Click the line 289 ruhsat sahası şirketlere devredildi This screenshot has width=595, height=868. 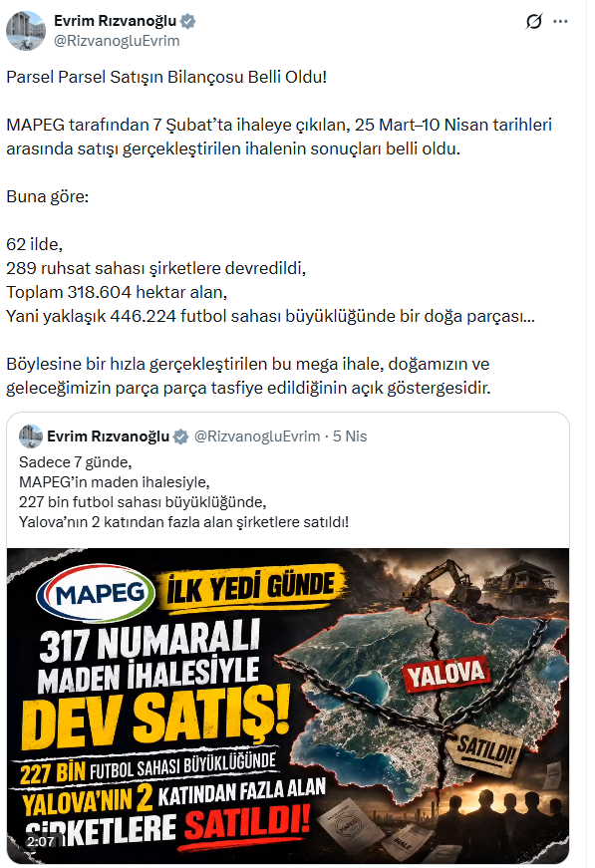tap(156, 268)
